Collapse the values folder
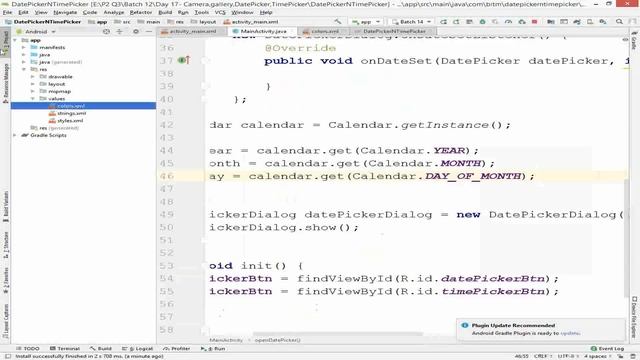Image resolution: width=640 pixels, height=360 pixels. point(33,99)
